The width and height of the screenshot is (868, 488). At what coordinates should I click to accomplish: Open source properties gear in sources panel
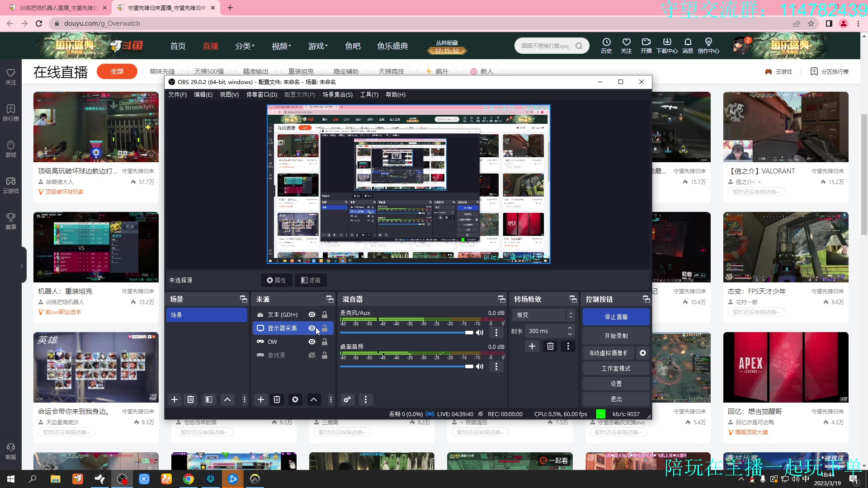(295, 399)
